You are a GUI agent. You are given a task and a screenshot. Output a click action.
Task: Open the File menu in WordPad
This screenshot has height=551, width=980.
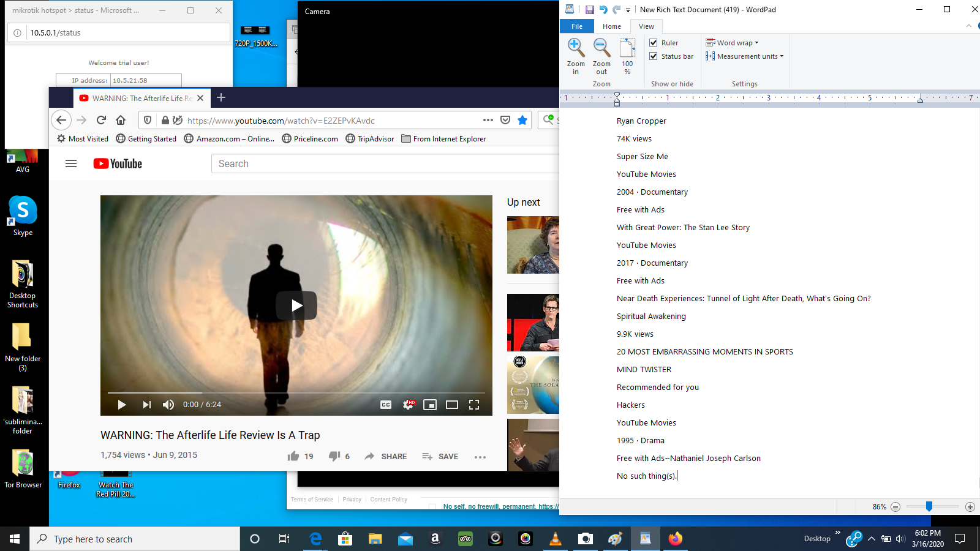[x=577, y=26]
